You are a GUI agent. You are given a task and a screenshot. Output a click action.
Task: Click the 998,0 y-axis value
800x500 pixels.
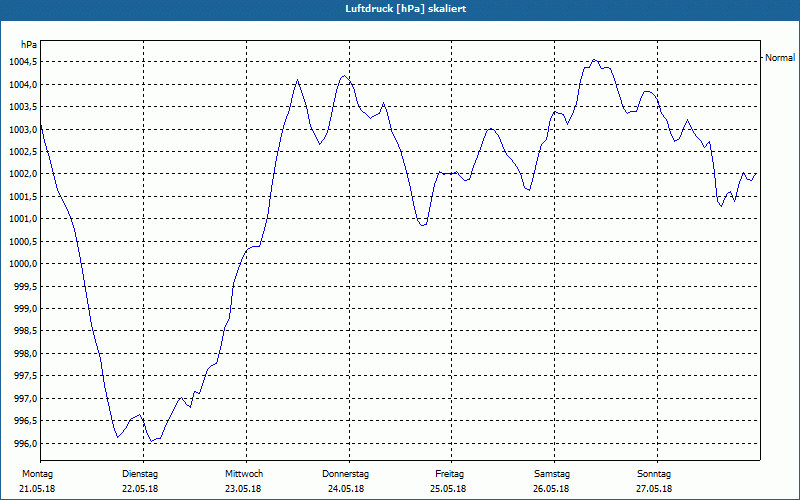(x=25, y=354)
